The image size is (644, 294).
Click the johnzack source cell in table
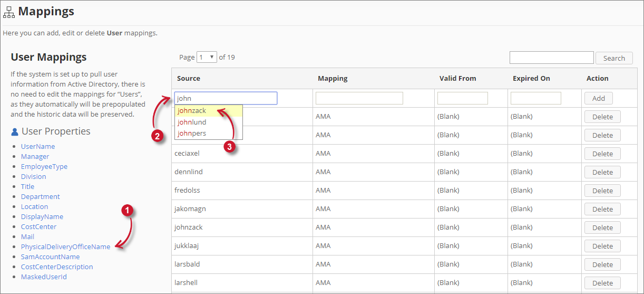[x=242, y=227]
